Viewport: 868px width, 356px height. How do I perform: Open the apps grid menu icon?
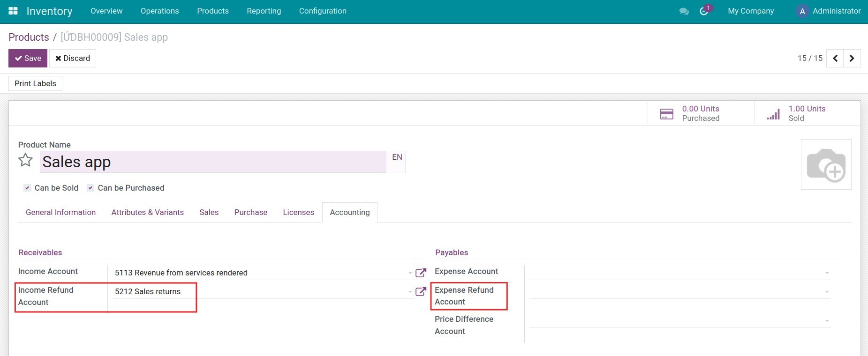pos(13,11)
